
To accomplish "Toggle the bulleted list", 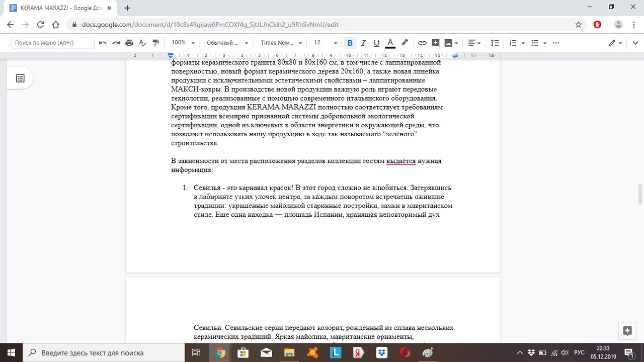I will 535,43.
